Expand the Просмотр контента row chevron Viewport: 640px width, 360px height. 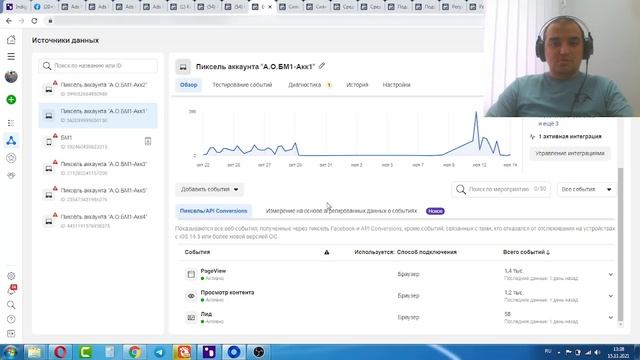tap(611, 296)
